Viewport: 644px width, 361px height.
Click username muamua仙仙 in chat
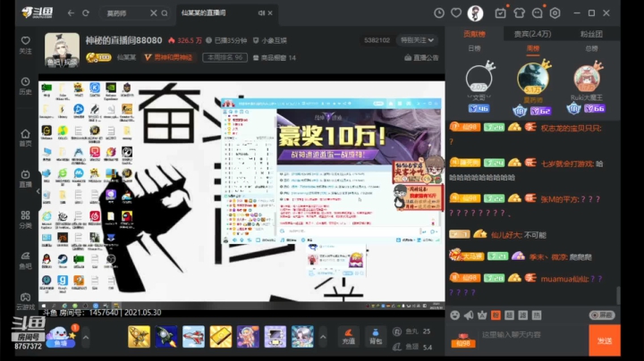[x=563, y=279]
